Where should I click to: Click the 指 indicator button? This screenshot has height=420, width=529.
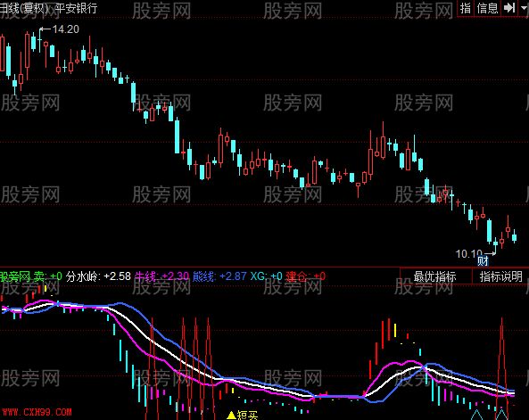click(466, 8)
